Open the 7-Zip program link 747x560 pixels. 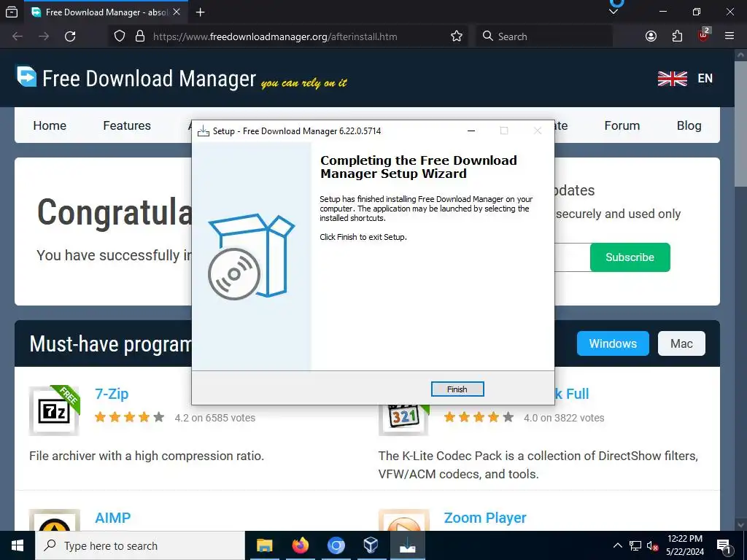112,394
